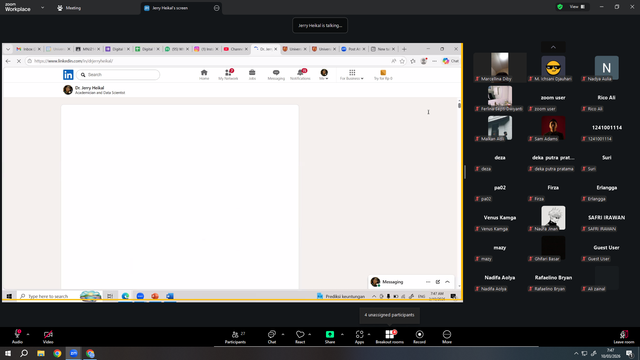This screenshot has width=640, height=360.
Task: Click browser back arrow in shared screen
Action: pos(8,61)
